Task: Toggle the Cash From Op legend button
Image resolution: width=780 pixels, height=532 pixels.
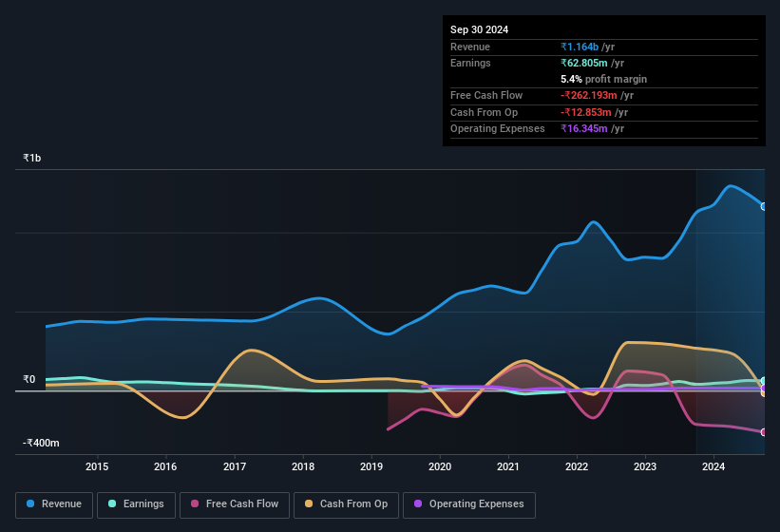Action: coord(346,504)
